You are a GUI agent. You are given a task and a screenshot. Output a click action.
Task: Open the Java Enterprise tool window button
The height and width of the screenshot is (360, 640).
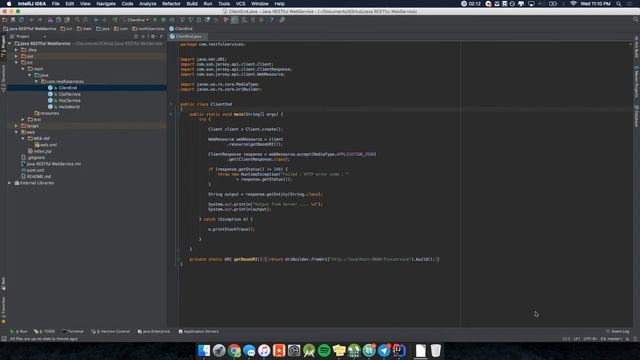coord(154,331)
